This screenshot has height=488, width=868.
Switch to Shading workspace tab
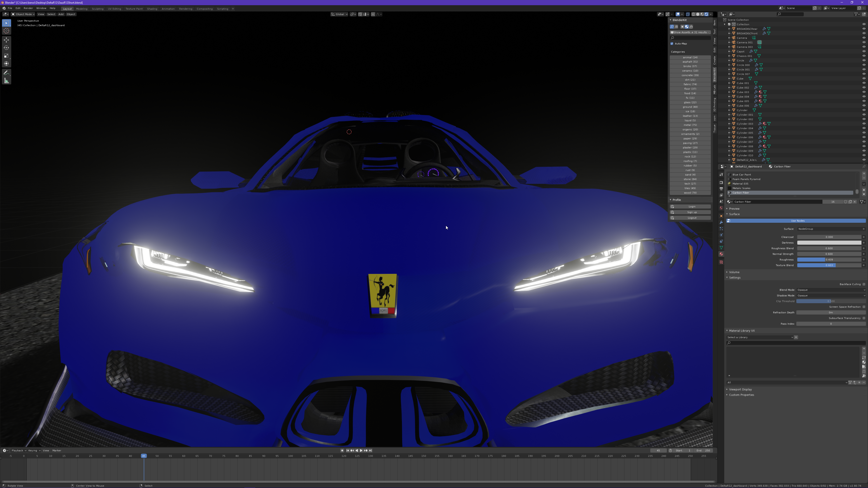pos(152,9)
